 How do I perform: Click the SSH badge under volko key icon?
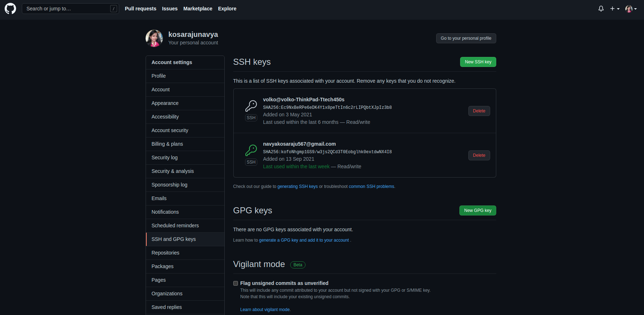click(x=251, y=118)
